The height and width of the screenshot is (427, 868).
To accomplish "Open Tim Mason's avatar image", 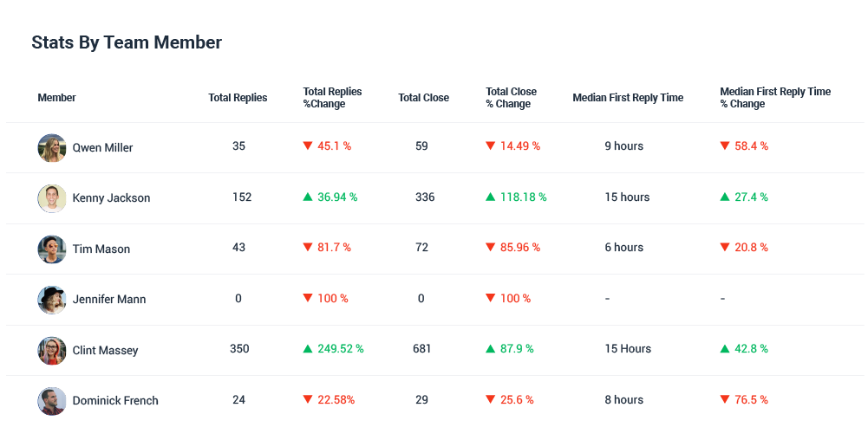I will [x=52, y=249].
